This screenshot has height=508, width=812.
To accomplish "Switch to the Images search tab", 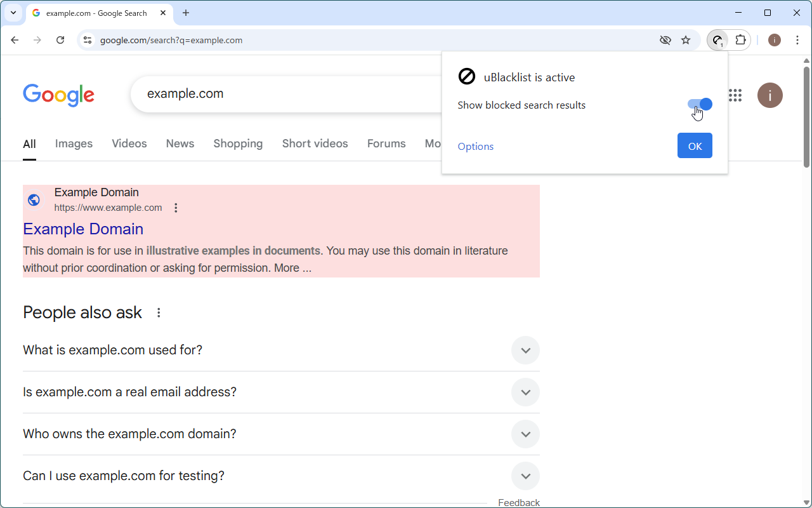I will [x=74, y=144].
